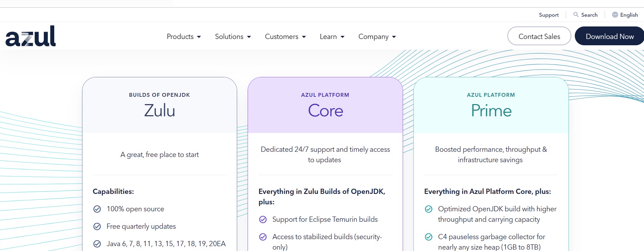Click 'Access to stabilized builds' text

click(x=327, y=242)
